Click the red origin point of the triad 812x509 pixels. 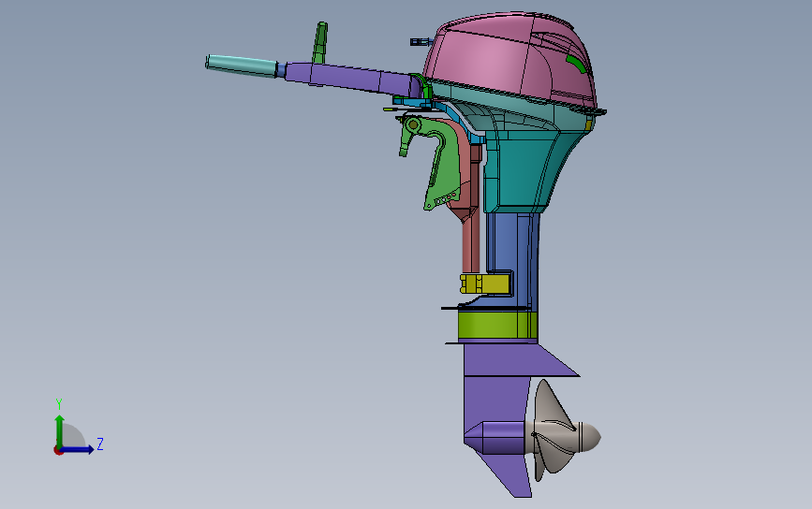pos(58,451)
